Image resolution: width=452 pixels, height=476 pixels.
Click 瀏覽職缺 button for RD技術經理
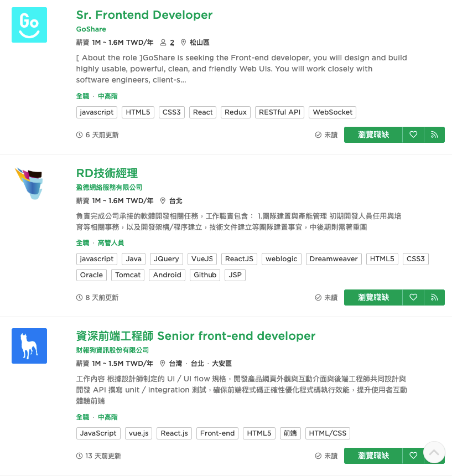373,298
